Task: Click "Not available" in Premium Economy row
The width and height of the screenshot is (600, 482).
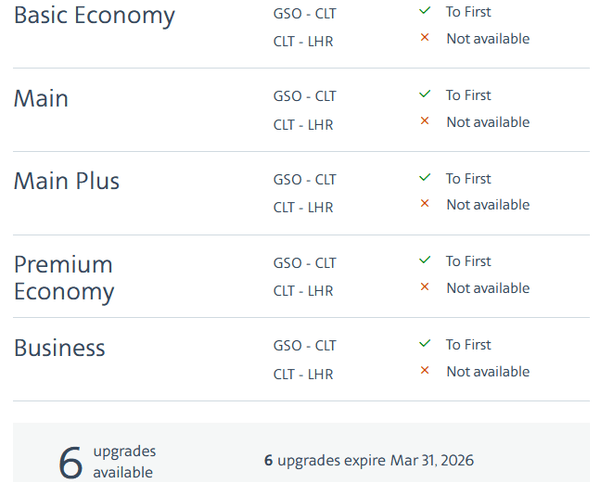Action: (x=487, y=288)
